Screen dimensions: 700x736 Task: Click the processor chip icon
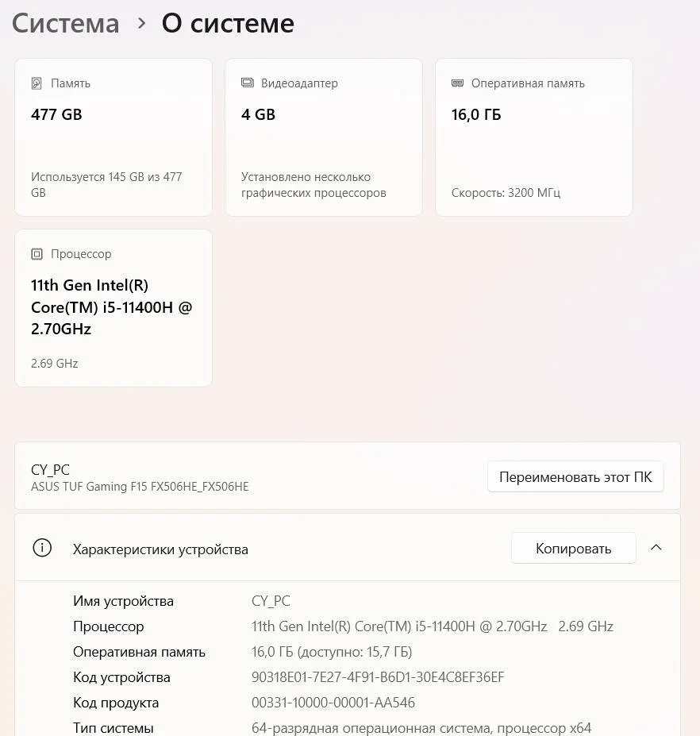pyautogui.click(x=37, y=254)
